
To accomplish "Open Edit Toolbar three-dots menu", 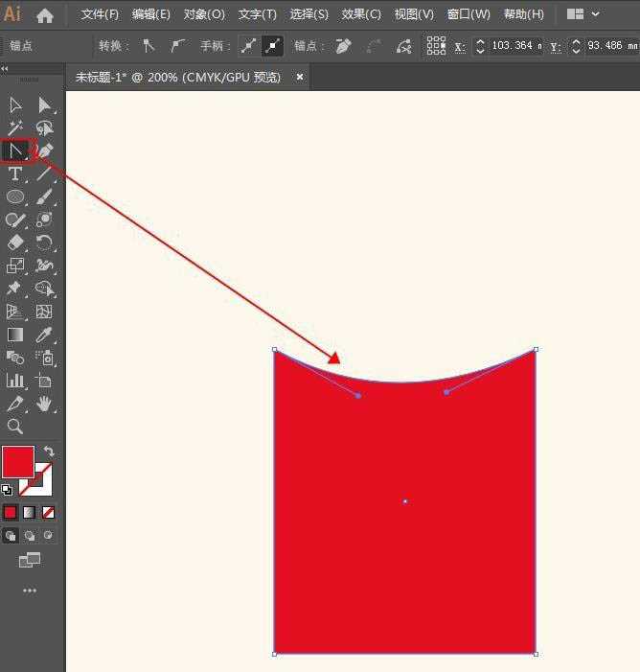I will 30,591.
